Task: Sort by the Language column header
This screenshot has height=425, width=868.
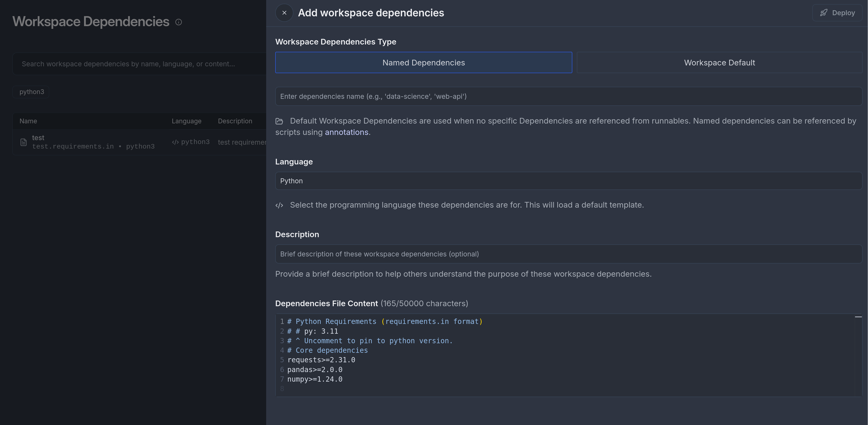Action: coord(186,121)
